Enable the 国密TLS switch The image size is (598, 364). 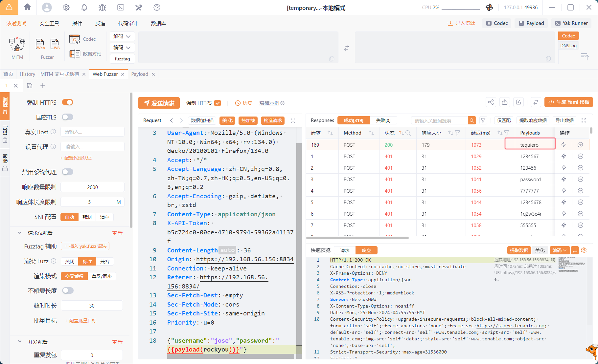point(68,117)
